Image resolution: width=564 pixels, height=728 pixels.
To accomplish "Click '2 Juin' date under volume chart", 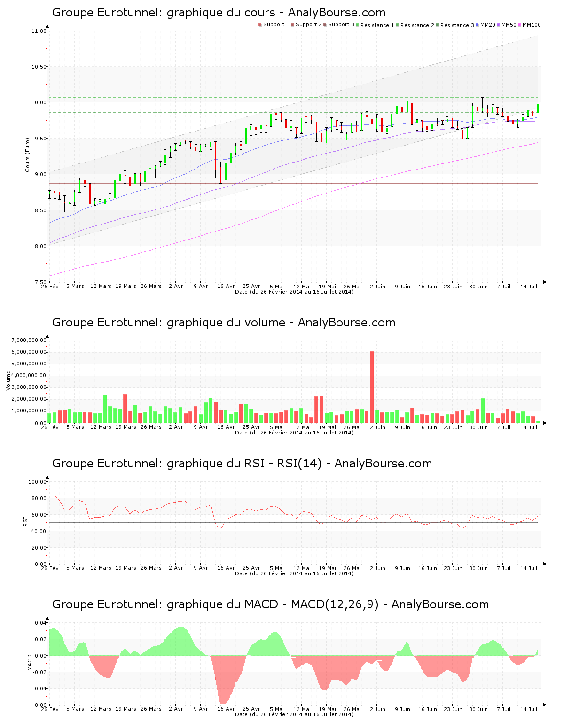I will (377, 427).
